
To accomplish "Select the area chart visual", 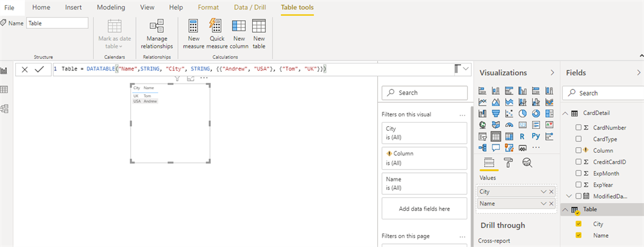I will pos(496,102).
